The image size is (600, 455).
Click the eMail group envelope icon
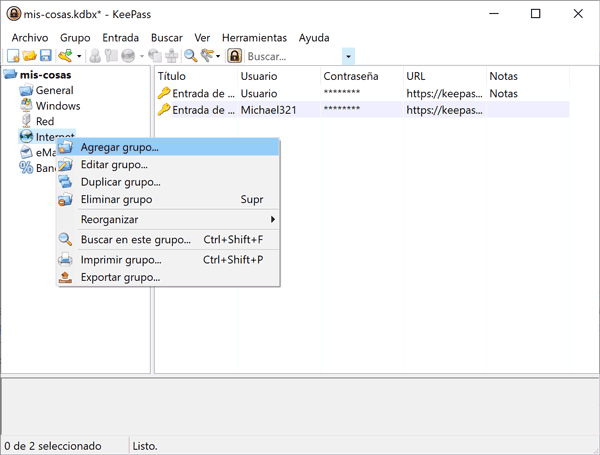(26, 152)
